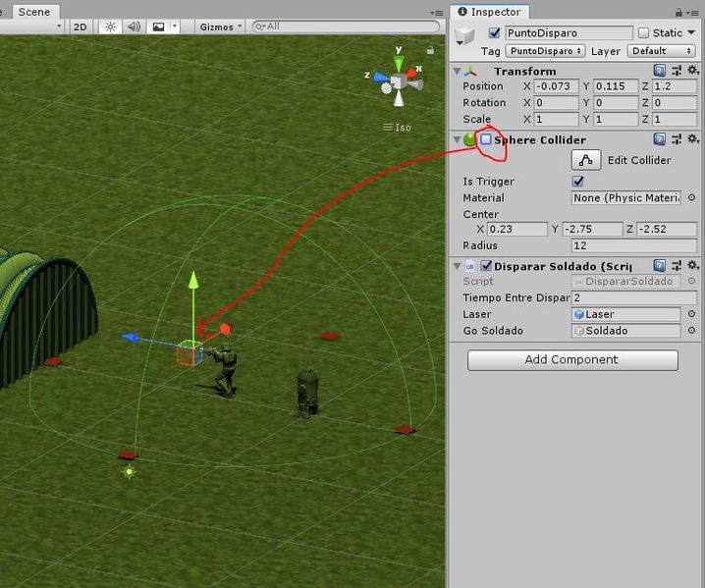This screenshot has width=705, height=588.
Task: Click Scale Z field
Action: (675, 119)
